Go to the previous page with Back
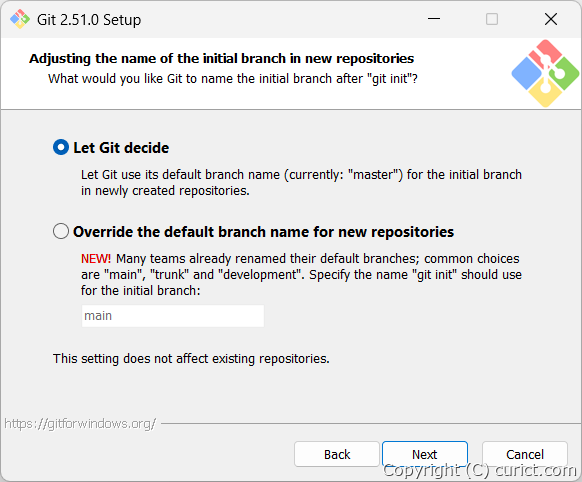The height and width of the screenshot is (482, 582). click(x=337, y=454)
